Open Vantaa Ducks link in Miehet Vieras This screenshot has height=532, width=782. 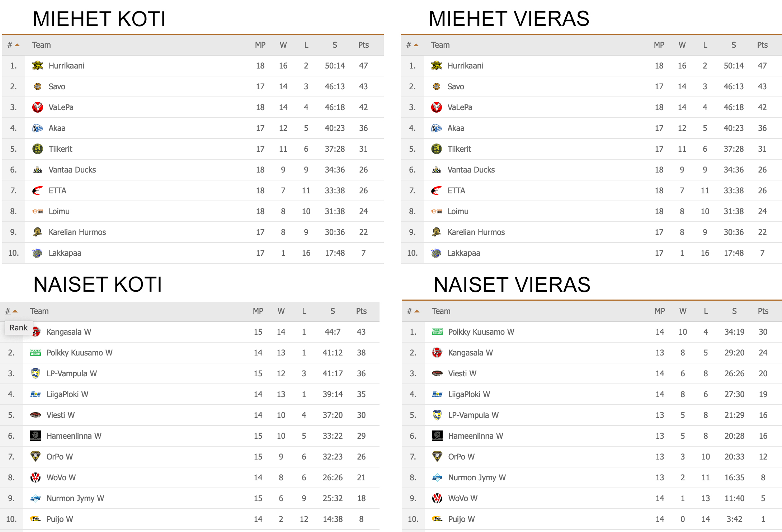(x=471, y=170)
